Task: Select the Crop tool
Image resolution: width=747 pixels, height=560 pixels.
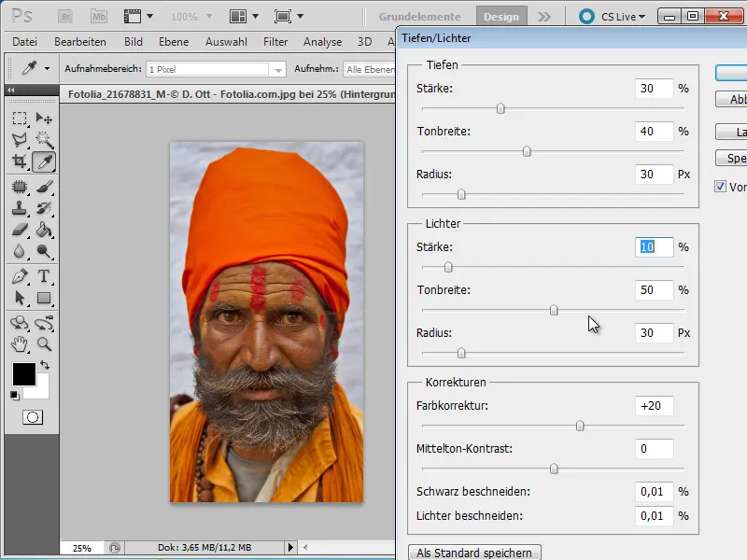Action: click(21, 160)
